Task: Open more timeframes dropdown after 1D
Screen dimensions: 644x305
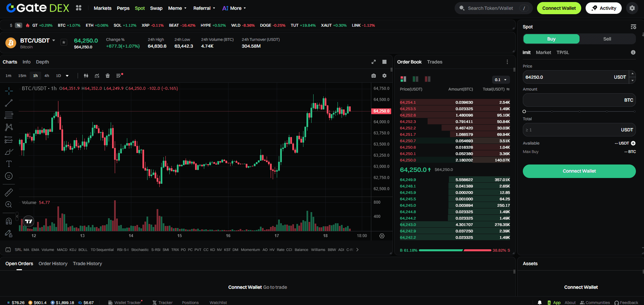Action: coord(67,76)
